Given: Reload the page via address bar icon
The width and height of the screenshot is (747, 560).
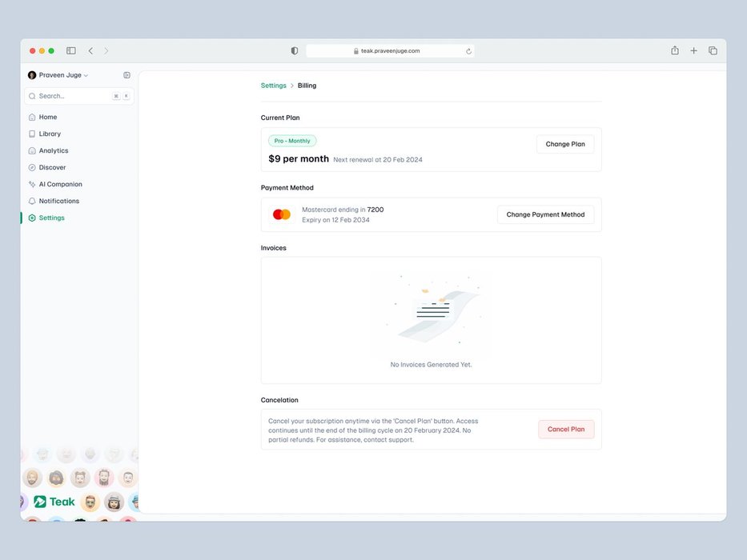Looking at the screenshot, I should click(468, 50).
